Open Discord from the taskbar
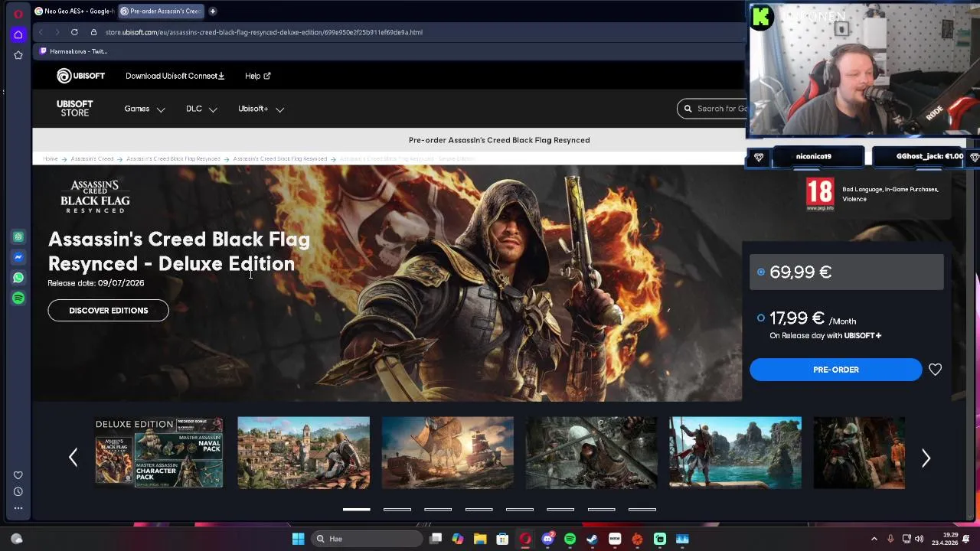Viewport: 980px width, 551px height. click(x=547, y=539)
